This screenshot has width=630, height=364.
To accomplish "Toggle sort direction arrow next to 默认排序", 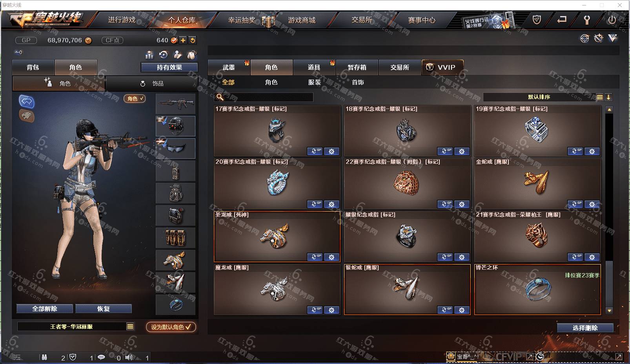I will click(608, 97).
